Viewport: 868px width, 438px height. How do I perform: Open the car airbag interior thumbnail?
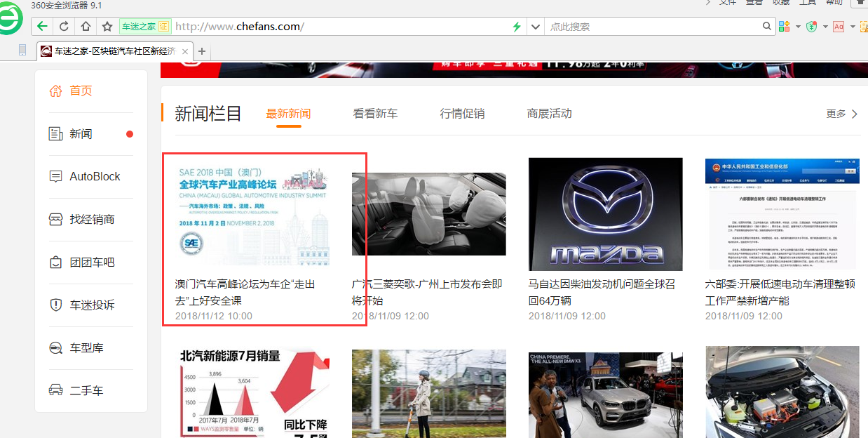429,214
